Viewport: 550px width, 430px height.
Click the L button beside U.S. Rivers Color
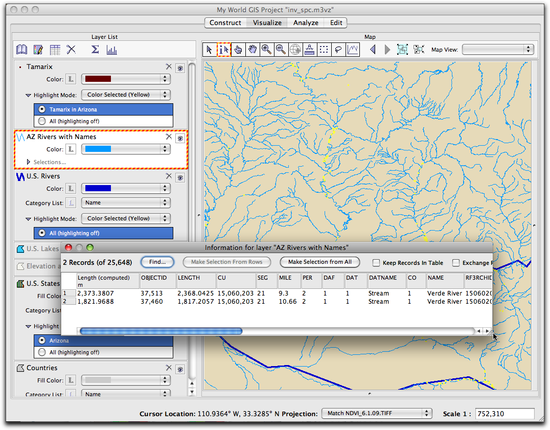click(71, 188)
